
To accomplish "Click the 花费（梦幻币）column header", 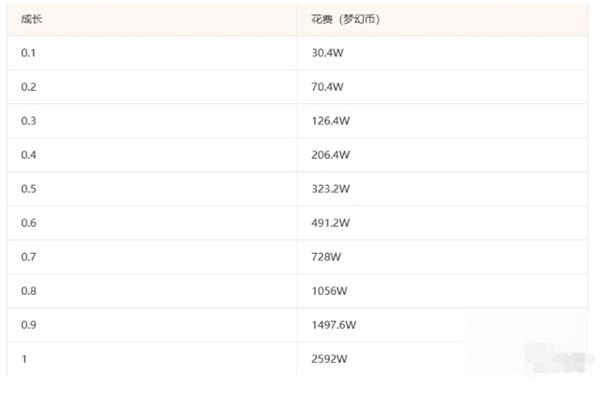I will (x=345, y=19).
